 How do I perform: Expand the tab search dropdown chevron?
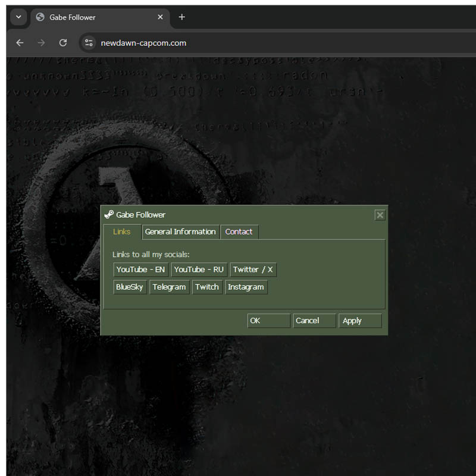pyautogui.click(x=18, y=17)
